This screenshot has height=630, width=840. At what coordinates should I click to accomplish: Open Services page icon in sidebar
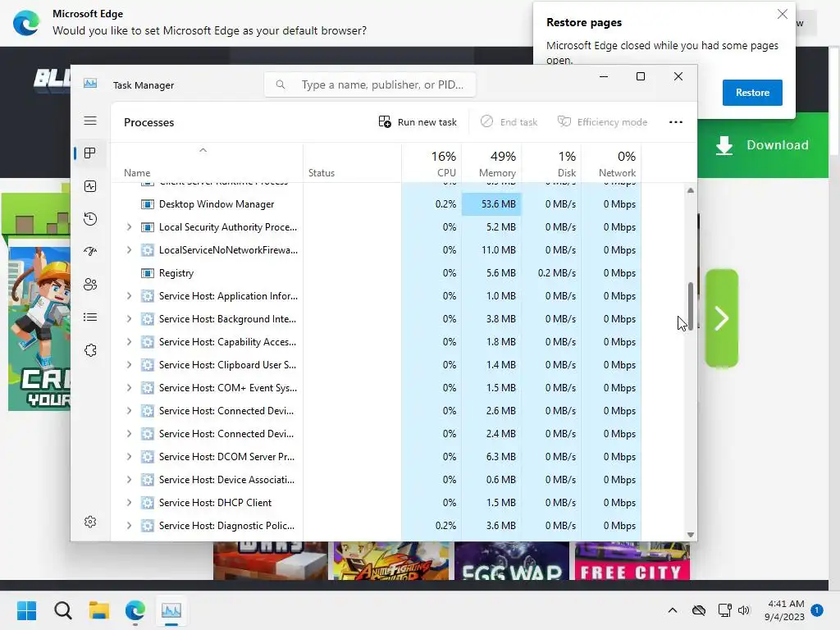pos(90,350)
